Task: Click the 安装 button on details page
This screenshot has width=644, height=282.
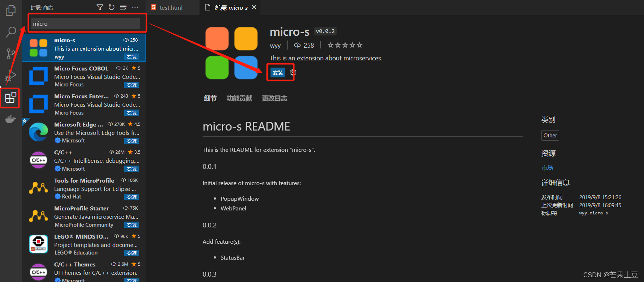Action: [278, 73]
